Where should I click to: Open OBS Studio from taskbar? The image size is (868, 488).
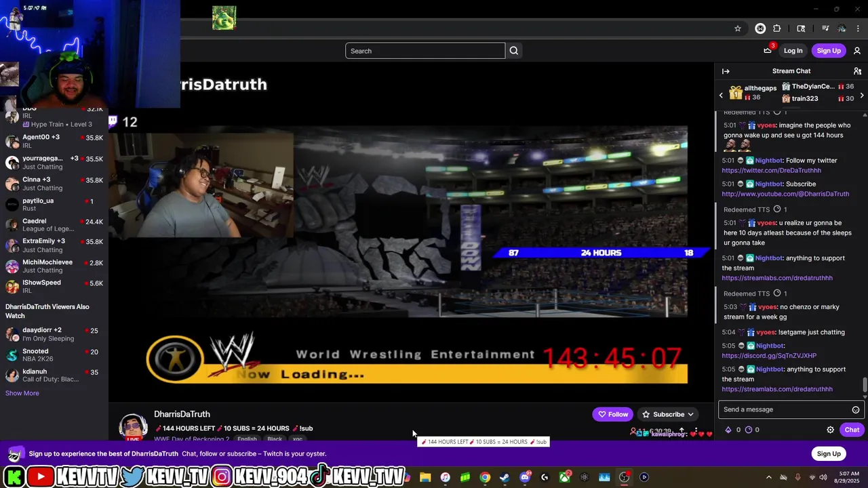(625, 477)
